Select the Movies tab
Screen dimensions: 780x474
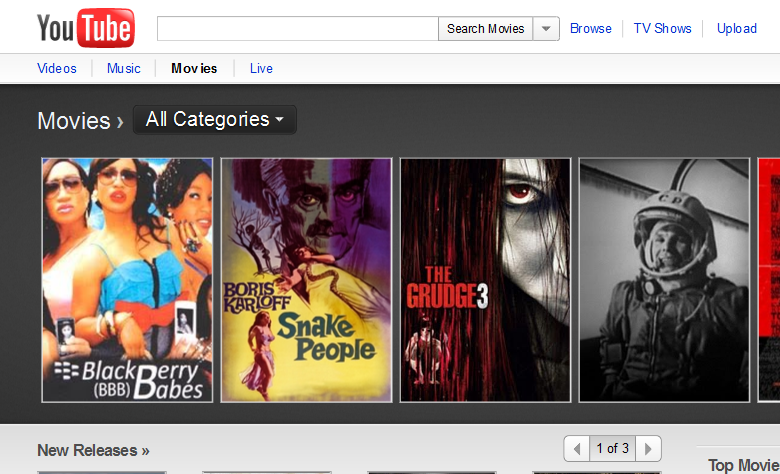pos(194,68)
